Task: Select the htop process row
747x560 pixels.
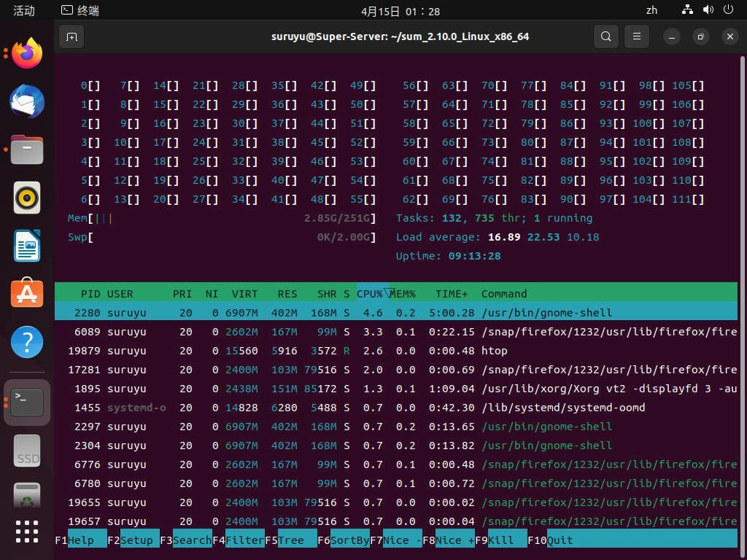Action: pos(396,351)
